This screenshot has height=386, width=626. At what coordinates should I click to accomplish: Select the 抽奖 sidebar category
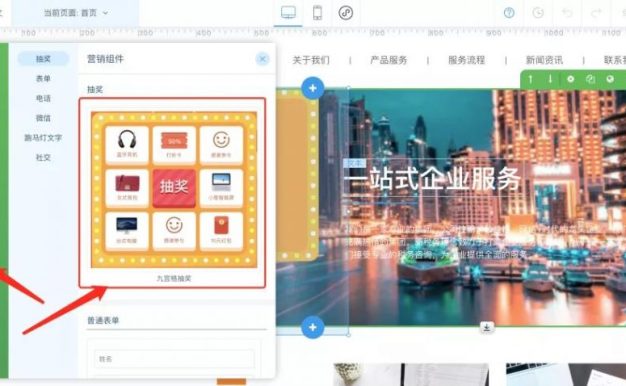point(43,59)
